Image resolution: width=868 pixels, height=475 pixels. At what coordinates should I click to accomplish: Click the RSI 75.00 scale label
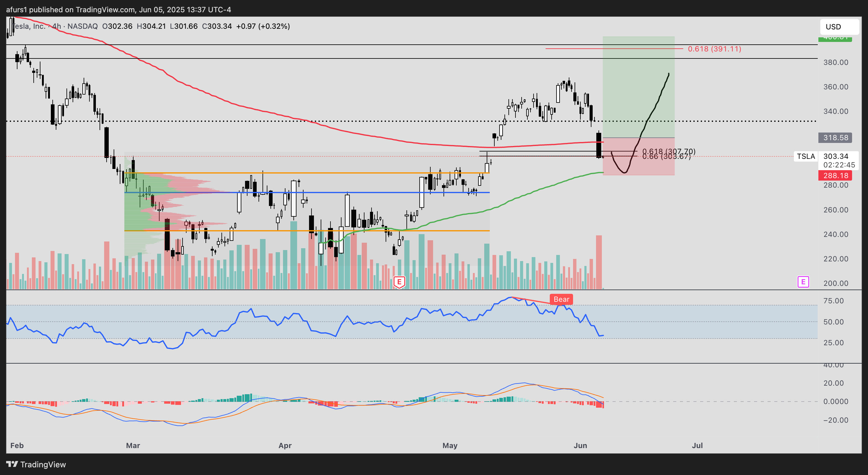coord(833,301)
